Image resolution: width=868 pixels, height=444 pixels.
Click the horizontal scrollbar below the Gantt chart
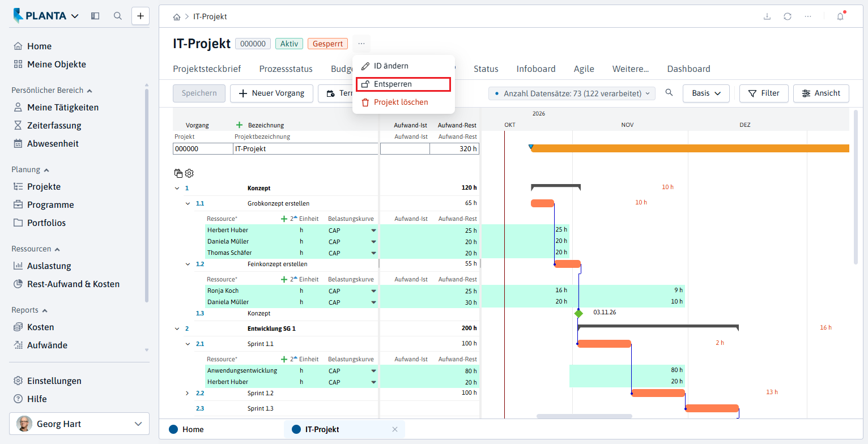click(584, 416)
